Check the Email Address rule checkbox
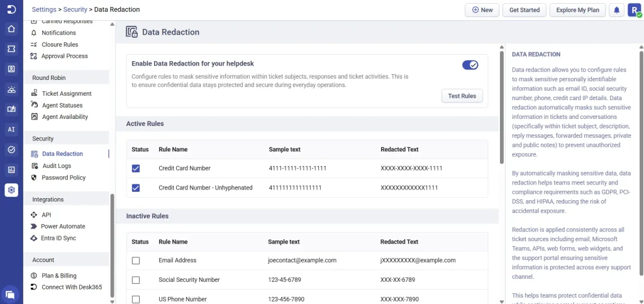 click(136, 261)
